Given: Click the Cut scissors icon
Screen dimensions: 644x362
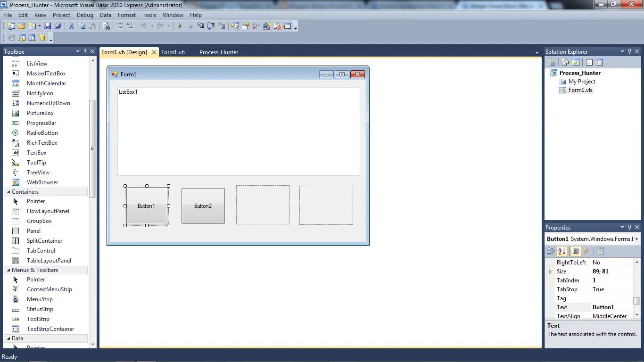Looking at the screenshot, I should (71, 26).
